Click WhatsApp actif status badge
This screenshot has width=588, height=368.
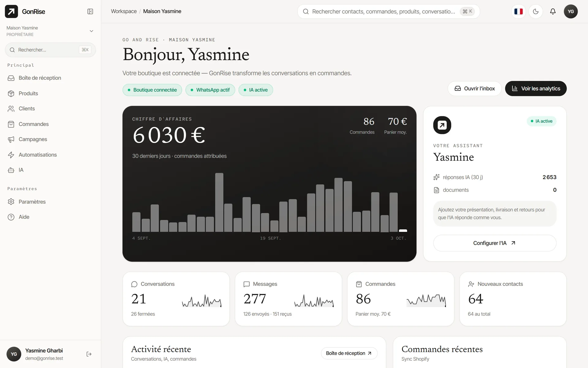coord(210,90)
